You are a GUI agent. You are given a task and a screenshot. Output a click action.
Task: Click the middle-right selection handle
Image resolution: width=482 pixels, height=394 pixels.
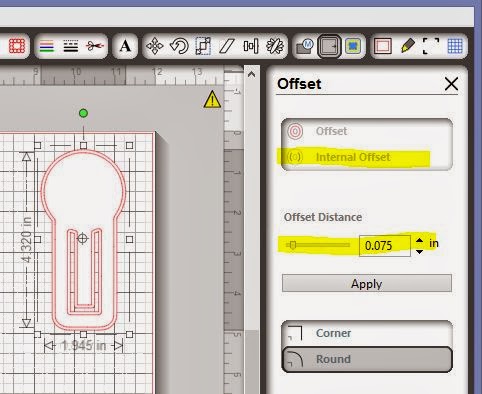(x=130, y=239)
